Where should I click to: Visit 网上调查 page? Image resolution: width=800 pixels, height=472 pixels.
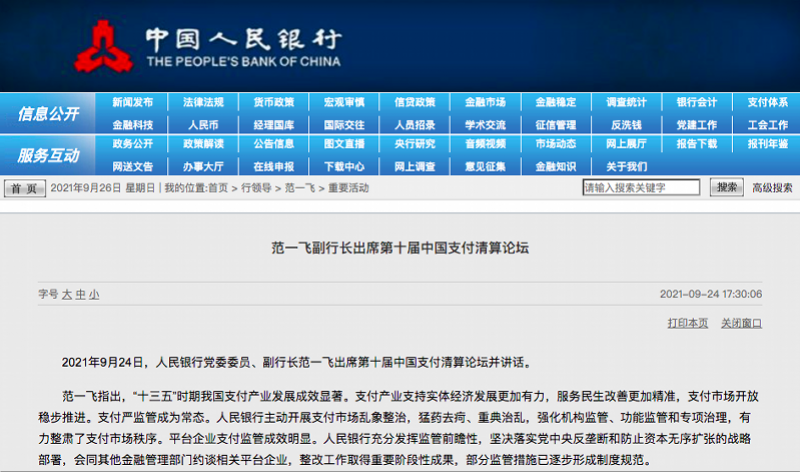pos(415,166)
